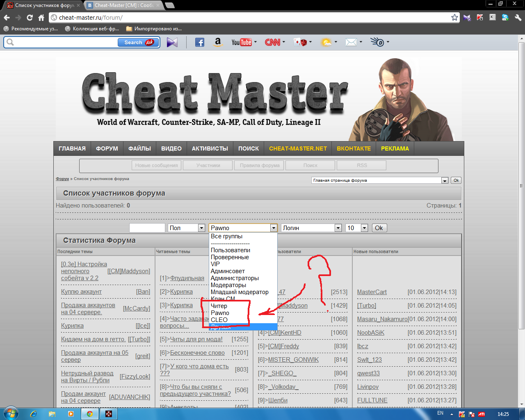Open the email envelope toolbar icon
The width and height of the screenshot is (525, 420).
pos(351,42)
